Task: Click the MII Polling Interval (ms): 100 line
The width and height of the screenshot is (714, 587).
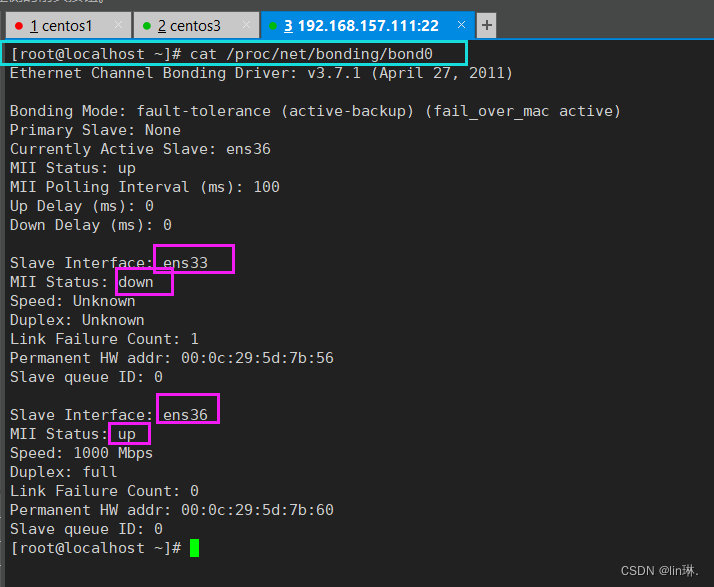Action: (145, 187)
